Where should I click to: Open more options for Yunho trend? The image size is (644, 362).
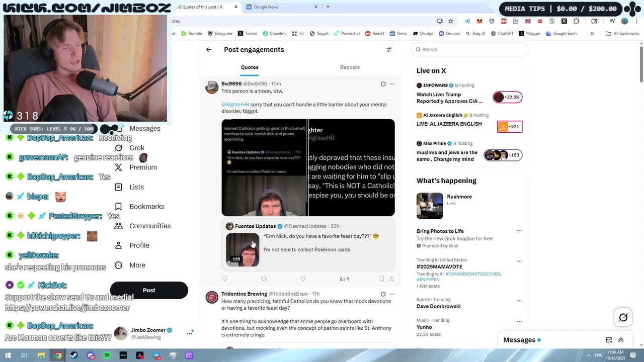[x=519, y=322]
